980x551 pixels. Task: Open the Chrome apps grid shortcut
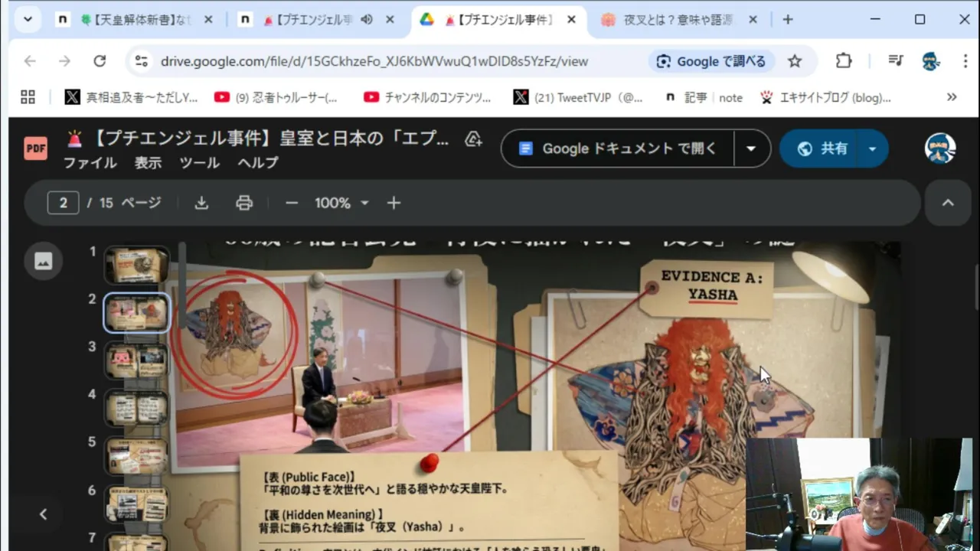pyautogui.click(x=28, y=97)
